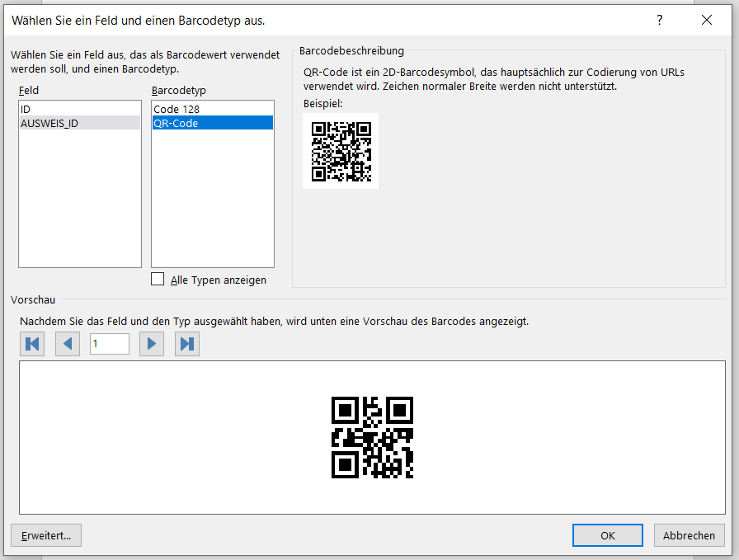Select the AUSWEIS_ID field entry
Viewport: 739px width, 560px height.
tap(80, 123)
